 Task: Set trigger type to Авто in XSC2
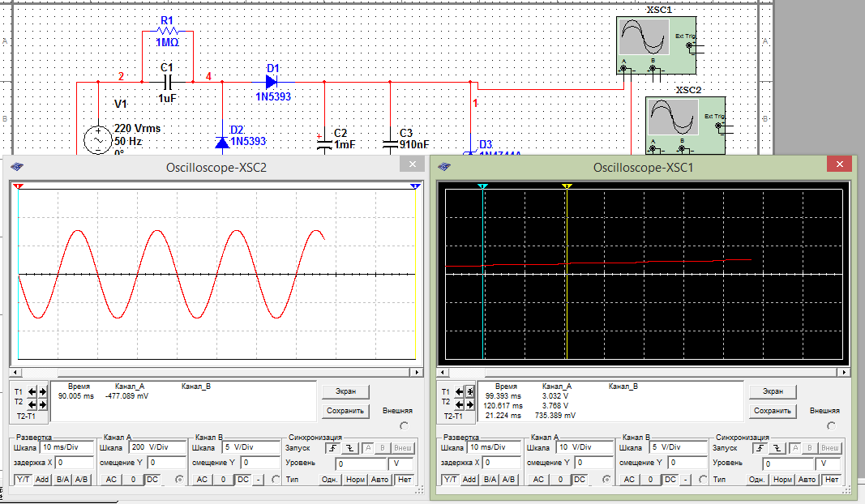pos(379,479)
